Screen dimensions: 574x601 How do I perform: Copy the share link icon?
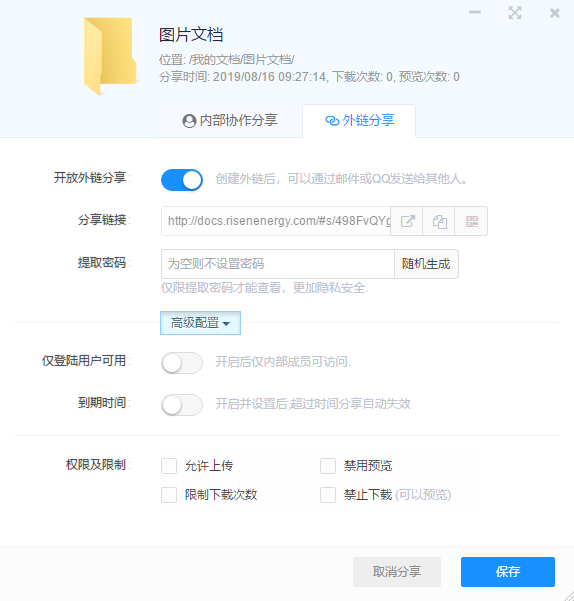(x=439, y=221)
